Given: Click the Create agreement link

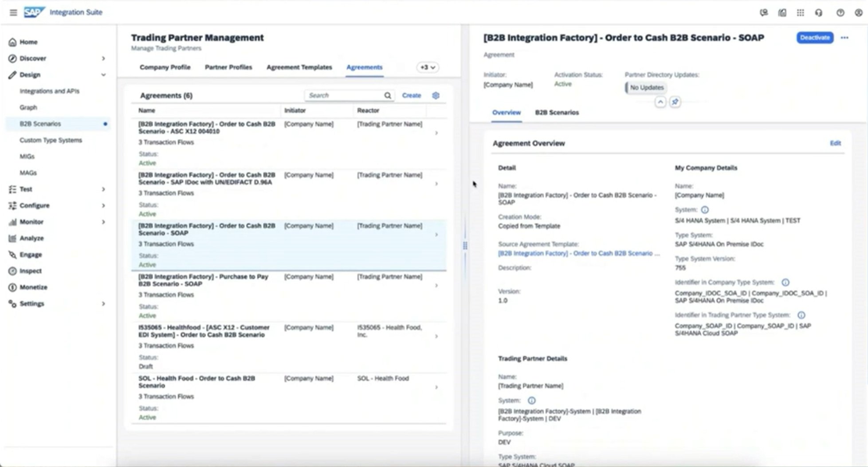Looking at the screenshot, I should coord(411,95).
